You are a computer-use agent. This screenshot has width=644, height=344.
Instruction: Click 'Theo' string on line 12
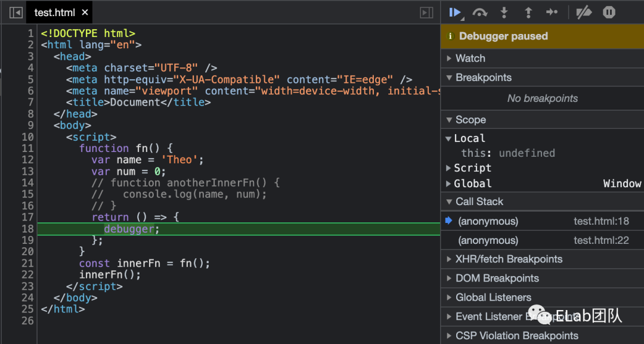[179, 160]
